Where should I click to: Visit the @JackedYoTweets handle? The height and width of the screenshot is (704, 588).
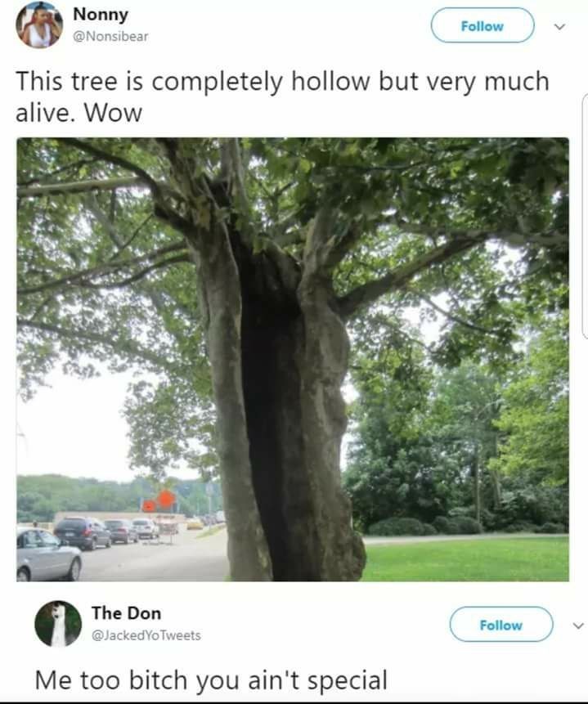(x=146, y=635)
